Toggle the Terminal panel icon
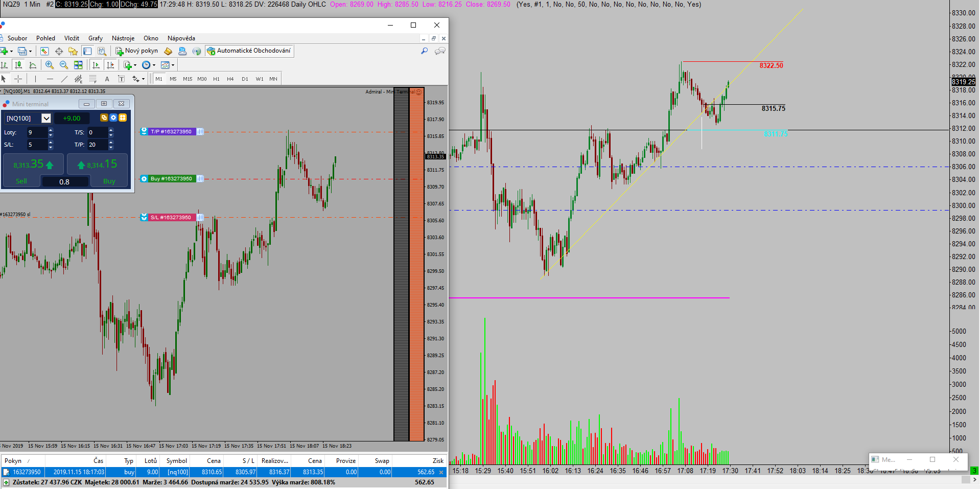Viewport: 980px width, 489px height. (87, 51)
